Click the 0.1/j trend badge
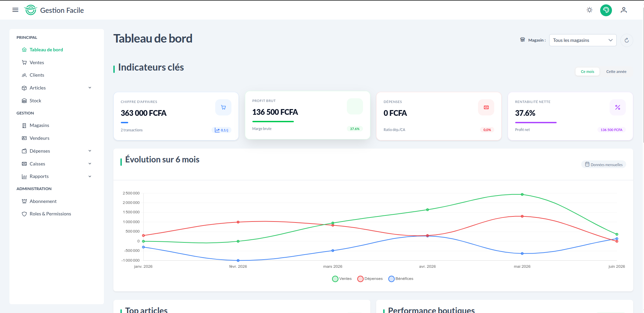Image resolution: width=644 pixels, height=313 pixels. (x=222, y=130)
